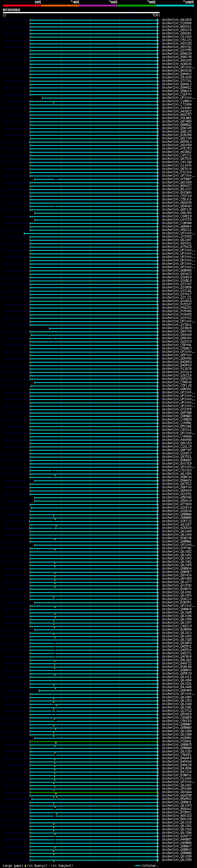This screenshot has width=197, height=868.
Task: Select the UniRef100_Q5JKU5 label
Action: [x=177, y=78]
